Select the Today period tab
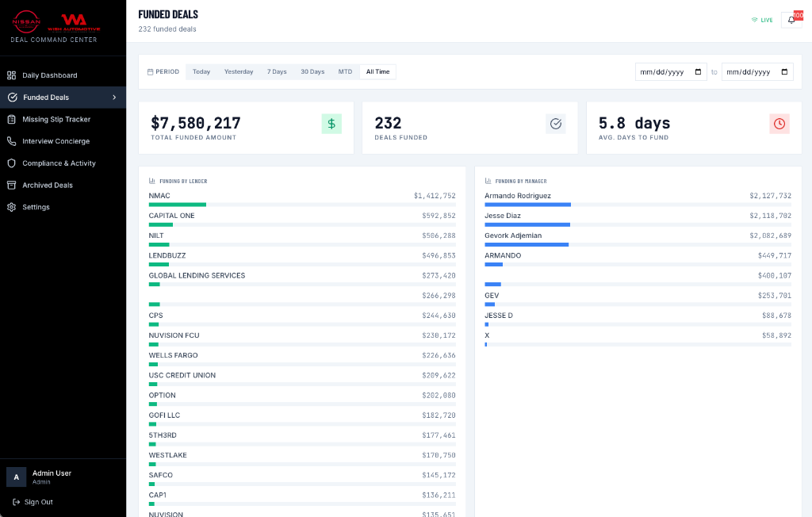 [201, 72]
